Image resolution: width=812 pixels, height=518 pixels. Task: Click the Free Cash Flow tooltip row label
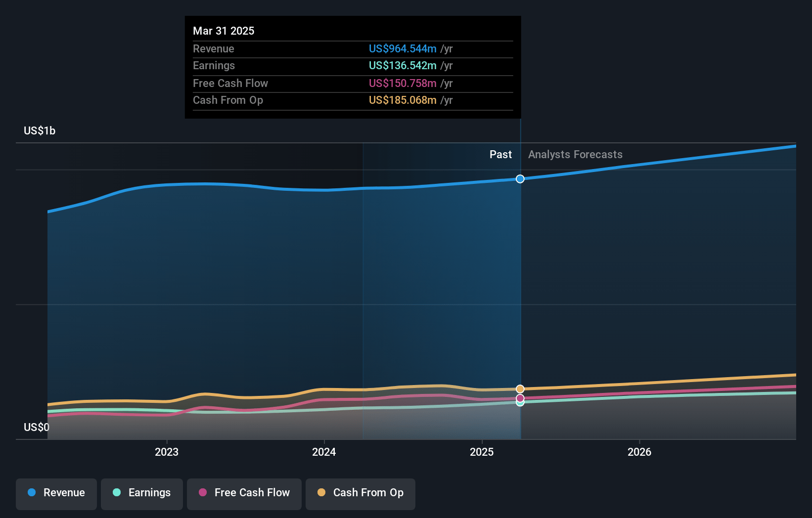coord(230,83)
